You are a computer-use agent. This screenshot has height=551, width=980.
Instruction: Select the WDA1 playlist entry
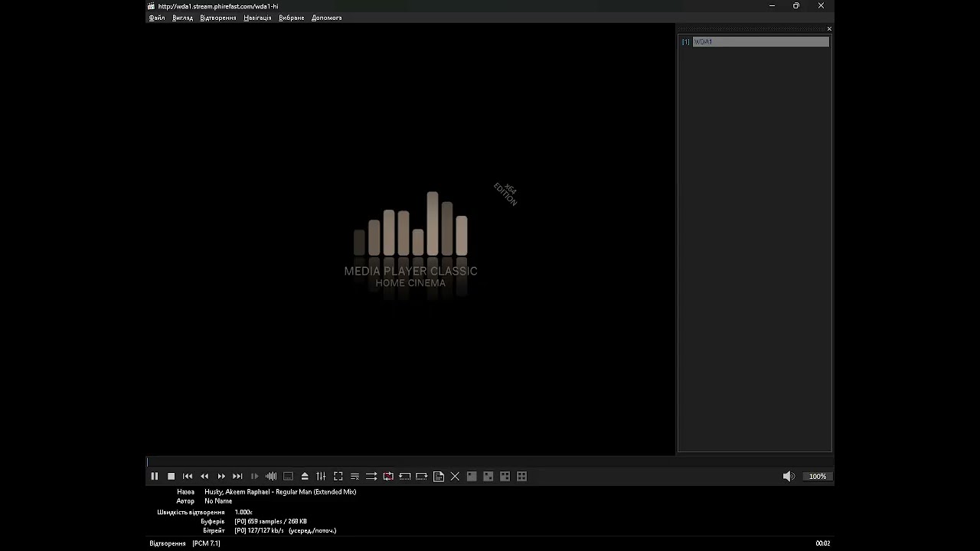click(760, 41)
